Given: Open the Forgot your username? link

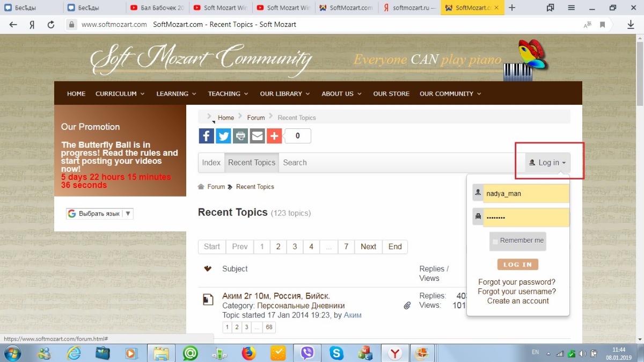Looking at the screenshot, I should click(517, 292).
